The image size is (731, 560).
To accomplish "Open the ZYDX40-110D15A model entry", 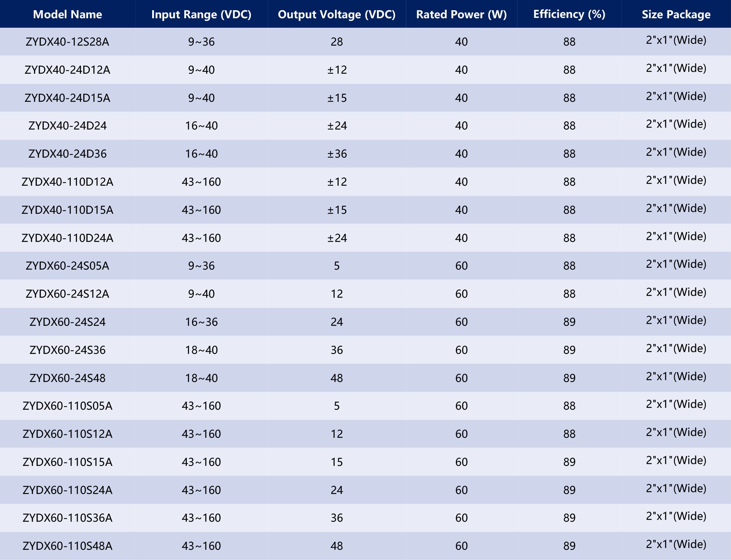I will (68, 210).
